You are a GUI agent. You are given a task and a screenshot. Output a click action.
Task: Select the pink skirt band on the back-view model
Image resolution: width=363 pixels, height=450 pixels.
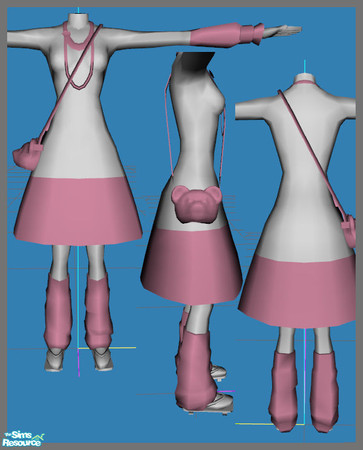(297, 292)
